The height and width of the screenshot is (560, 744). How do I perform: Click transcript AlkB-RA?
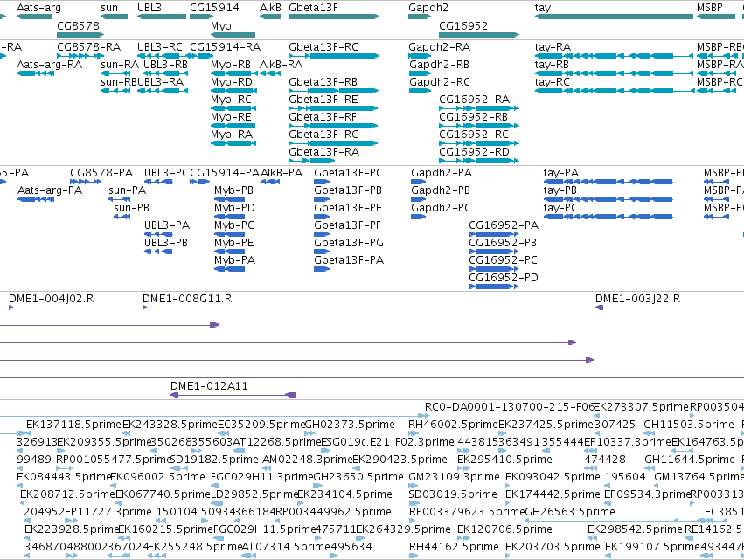coord(281,65)
